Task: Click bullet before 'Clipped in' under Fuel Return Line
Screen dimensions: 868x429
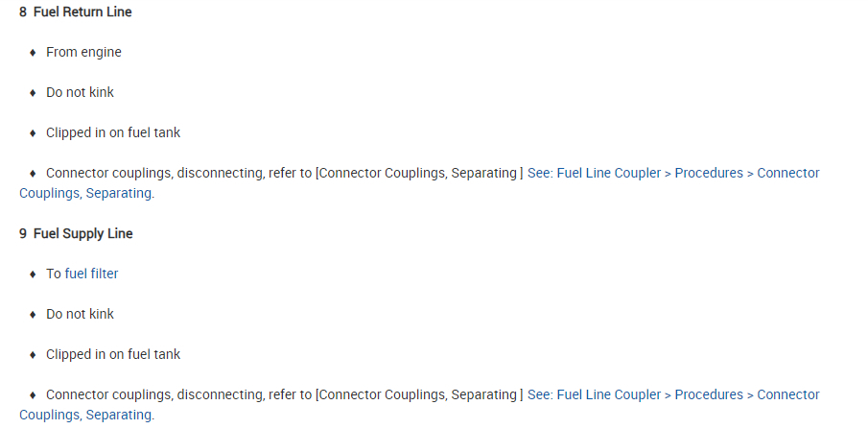Action: [x=33, y=133]
